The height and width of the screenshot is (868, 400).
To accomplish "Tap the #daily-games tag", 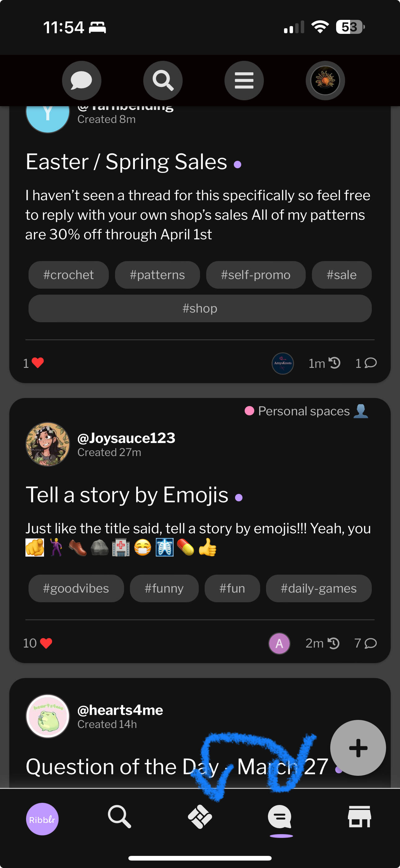I will click(x=318, y=588).
